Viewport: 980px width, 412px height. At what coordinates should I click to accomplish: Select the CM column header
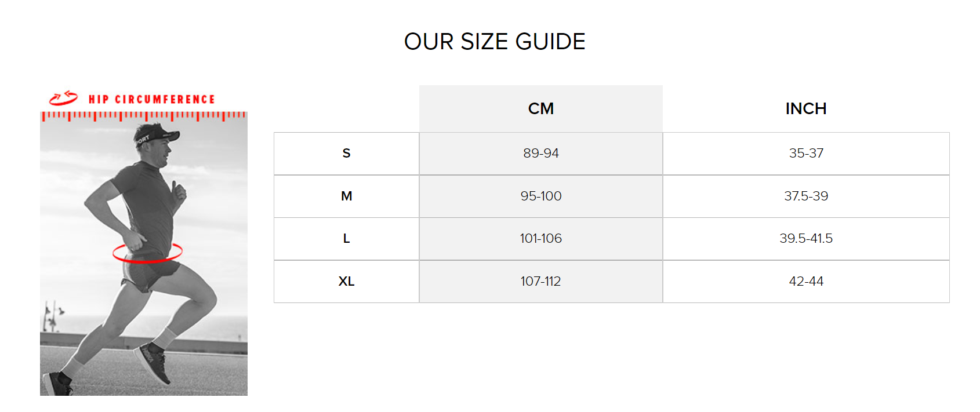tap(541, 108)
